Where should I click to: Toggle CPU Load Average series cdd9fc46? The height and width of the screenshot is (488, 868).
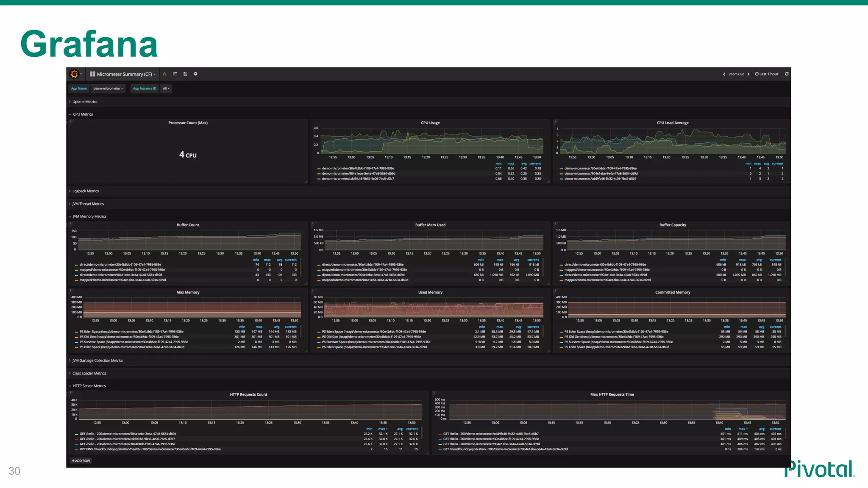[x=600, y=179]
